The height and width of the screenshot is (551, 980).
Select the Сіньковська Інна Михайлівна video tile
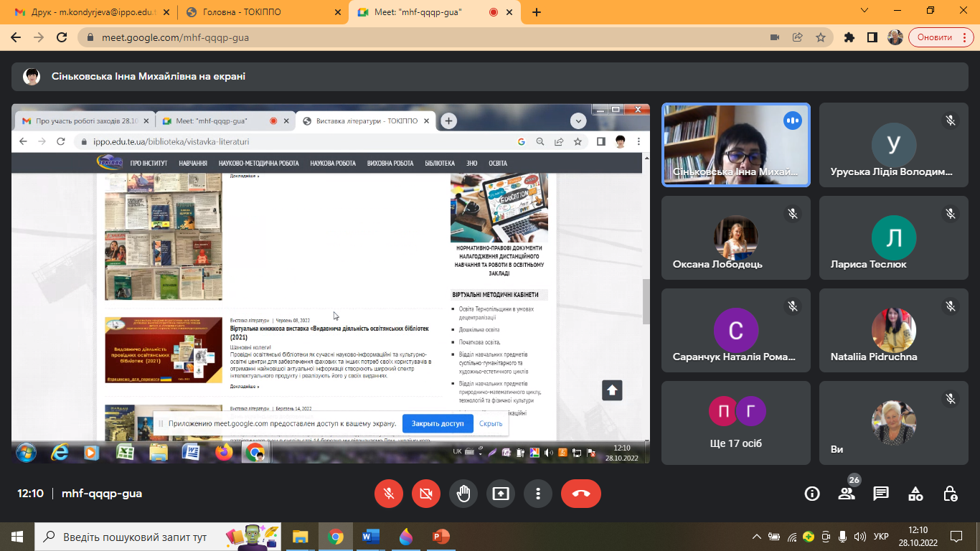735,145
